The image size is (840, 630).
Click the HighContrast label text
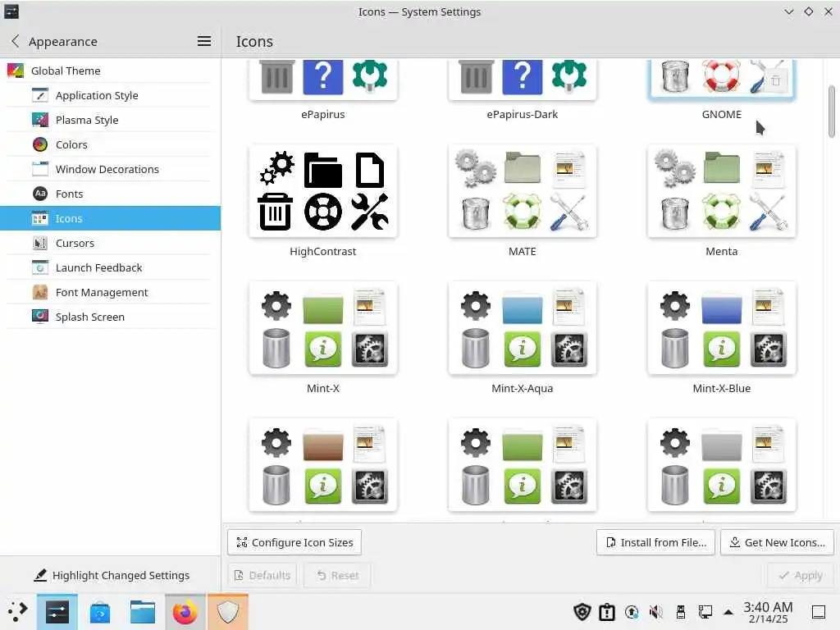pos(323,251)
